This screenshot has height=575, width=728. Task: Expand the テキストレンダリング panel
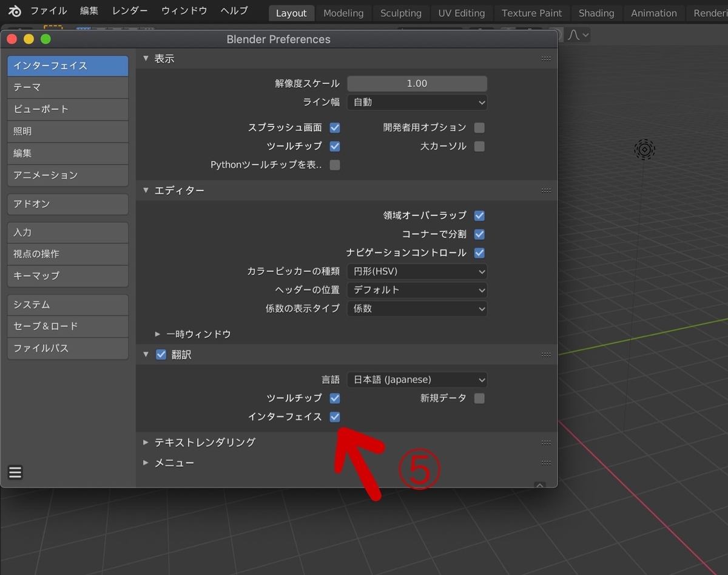click(146, 443)
